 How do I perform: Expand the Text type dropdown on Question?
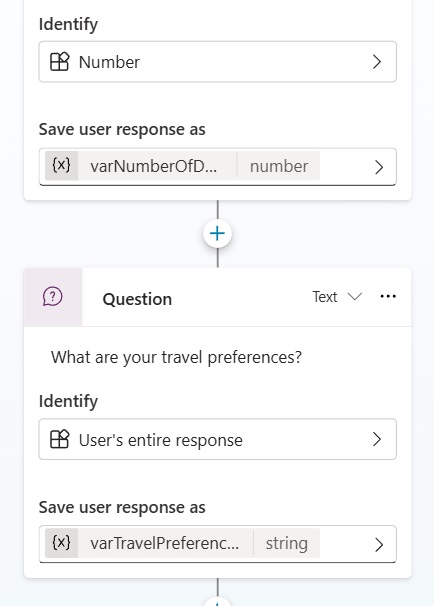pos(337,297)
